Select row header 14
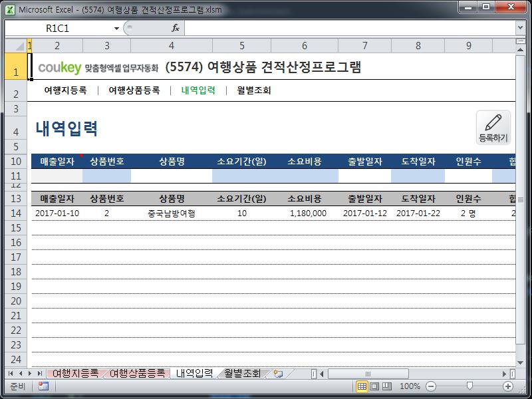This screenshot has width=532, height=399. [16, 213]
